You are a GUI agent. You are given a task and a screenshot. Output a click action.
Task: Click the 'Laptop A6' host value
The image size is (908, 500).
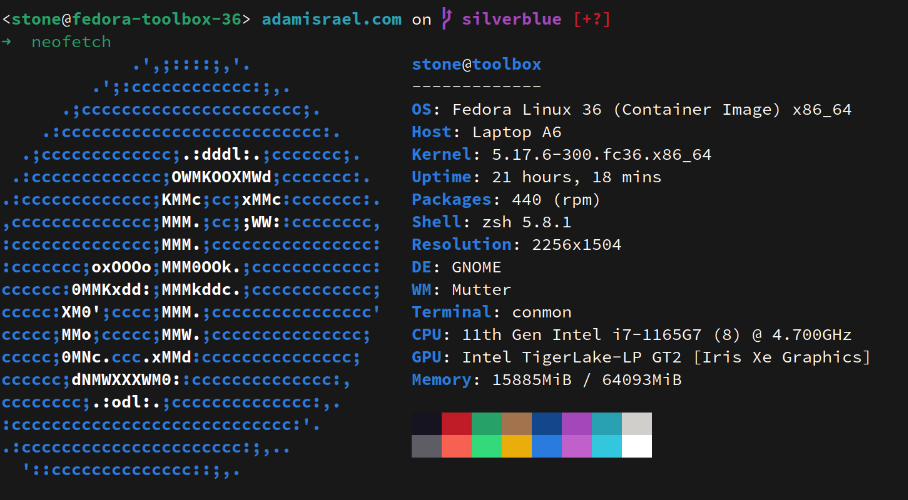coord(517,132)
